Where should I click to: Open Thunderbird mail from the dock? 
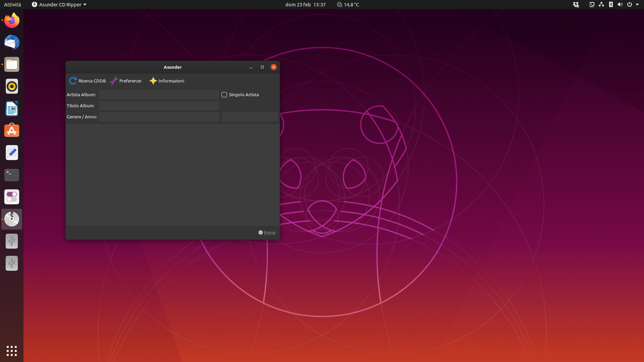[12, 43]
